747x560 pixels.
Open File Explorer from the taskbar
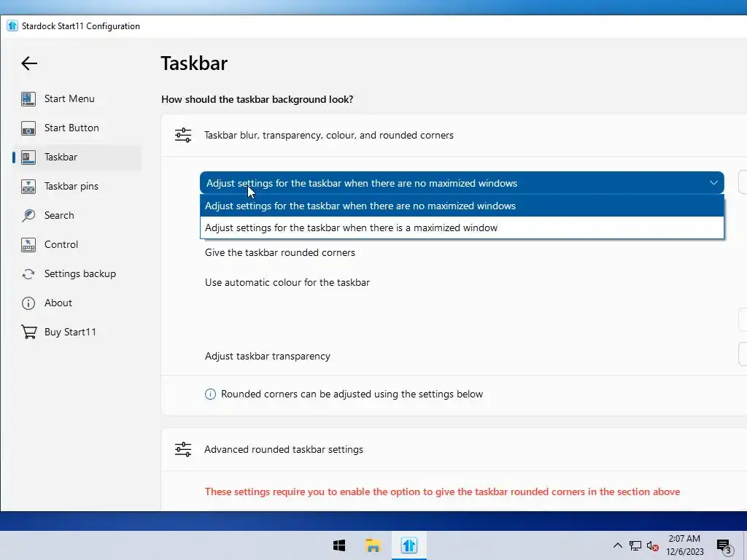pyautogui.click(x=373, y=545)
